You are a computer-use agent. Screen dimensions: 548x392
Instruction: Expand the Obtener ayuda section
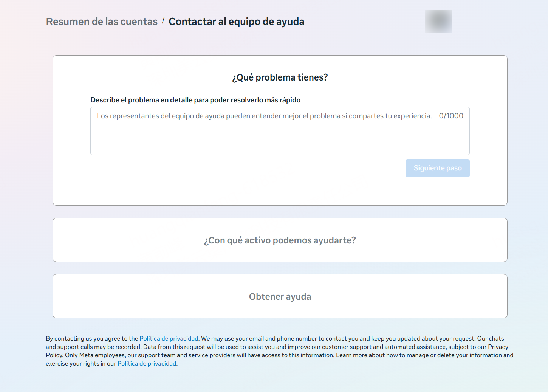point(280,297)
